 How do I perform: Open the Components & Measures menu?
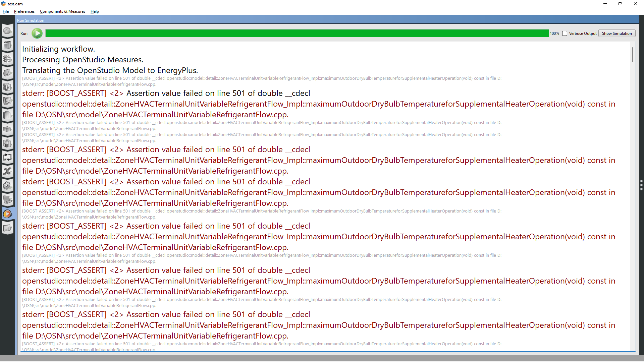pyautogui.click(x=62, y=11)
